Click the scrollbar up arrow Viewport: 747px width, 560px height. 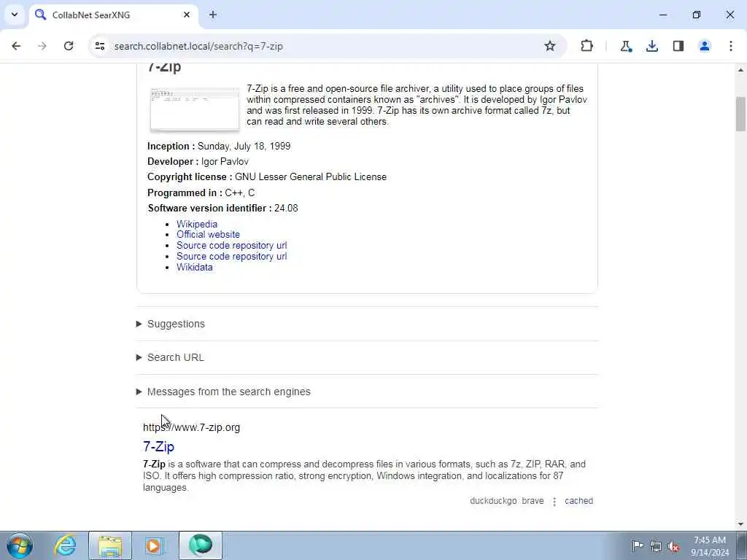(740, 69)
